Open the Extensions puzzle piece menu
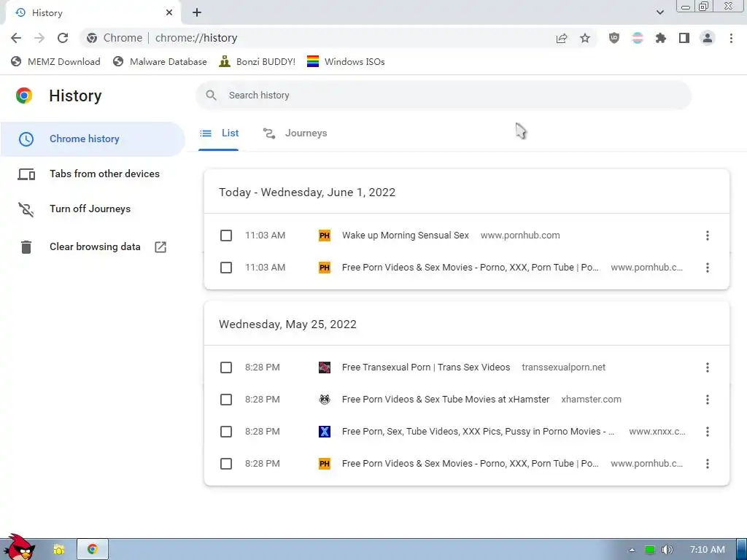The image size is (747, 560). (x=661, y=38)
